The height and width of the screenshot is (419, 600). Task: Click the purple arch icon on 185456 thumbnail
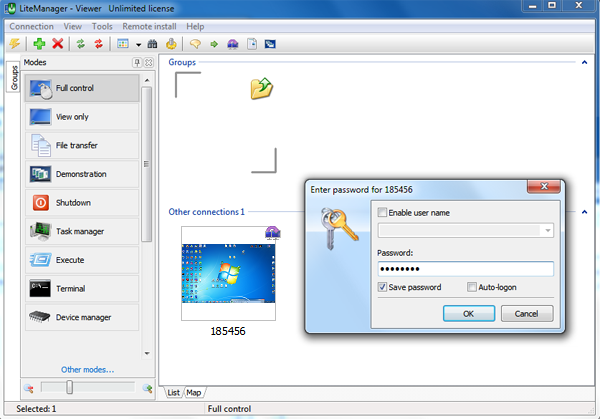click(x=273, y=232)
